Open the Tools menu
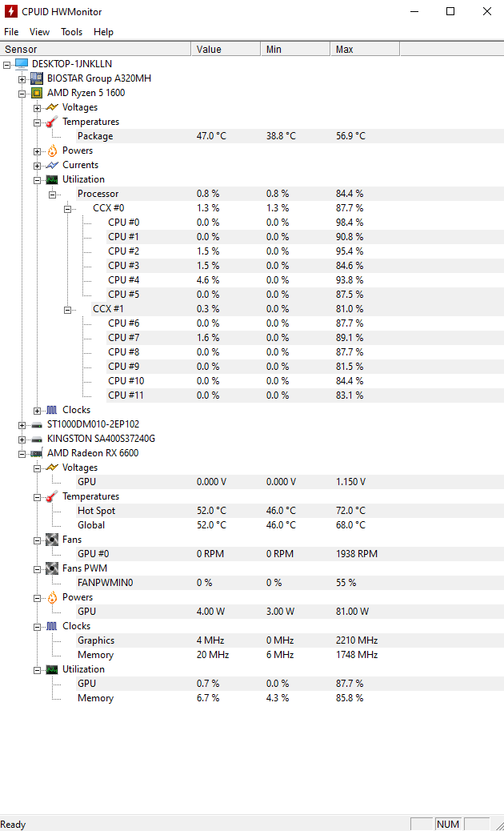 (71, 32)
